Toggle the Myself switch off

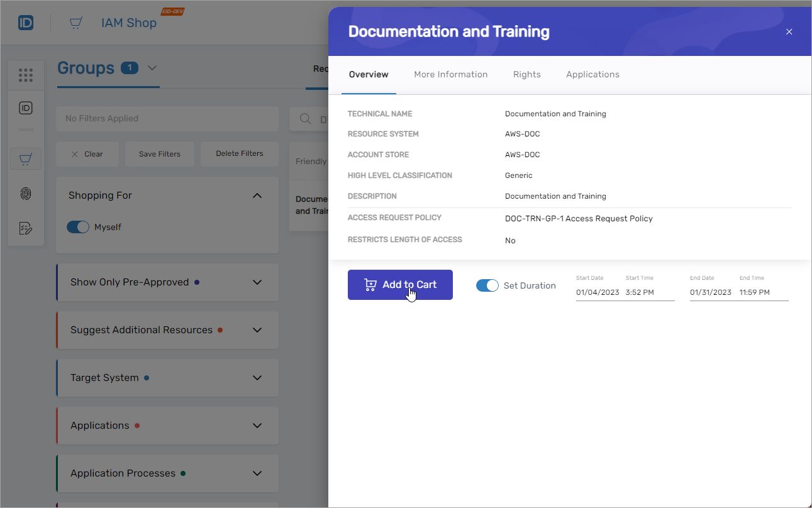click(x=78, y=227)
